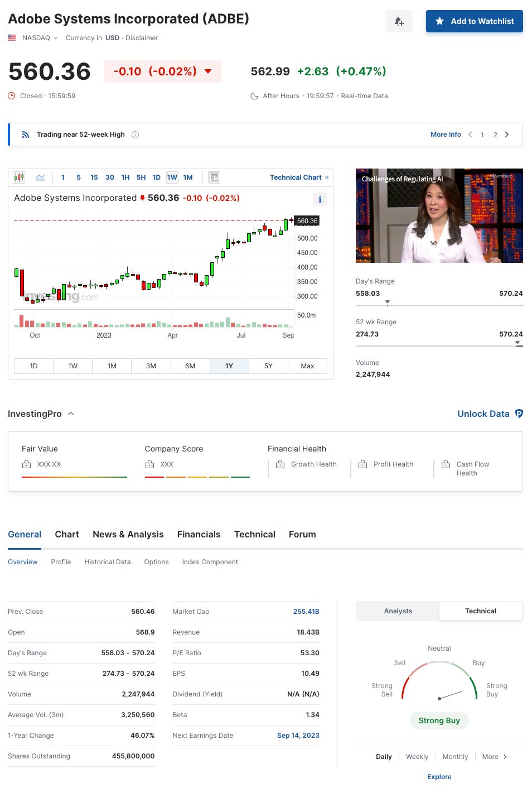Select the 5 minute interval
532x788 pixels.
79,177
